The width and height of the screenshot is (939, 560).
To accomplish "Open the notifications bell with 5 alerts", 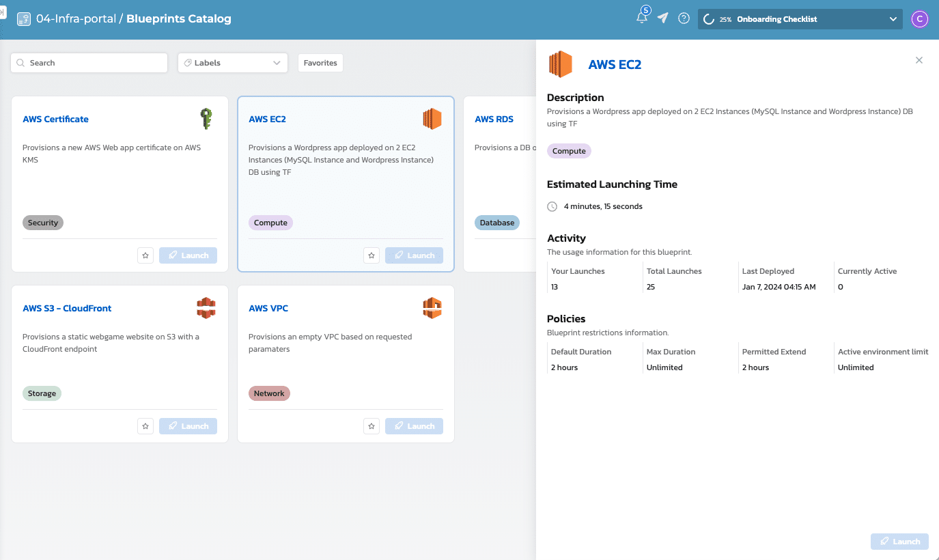I will 642,18.
